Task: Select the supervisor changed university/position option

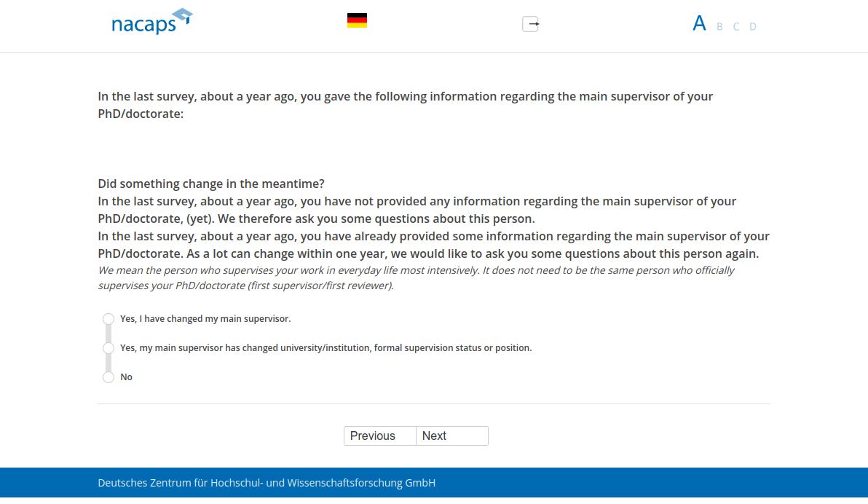Action: (x=108, y=347)
